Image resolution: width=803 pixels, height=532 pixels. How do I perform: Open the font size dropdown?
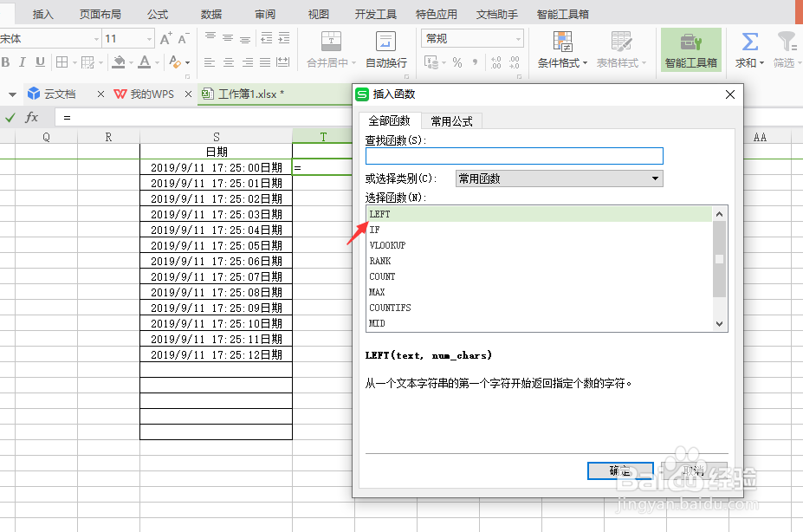click(x=149, y=39)
